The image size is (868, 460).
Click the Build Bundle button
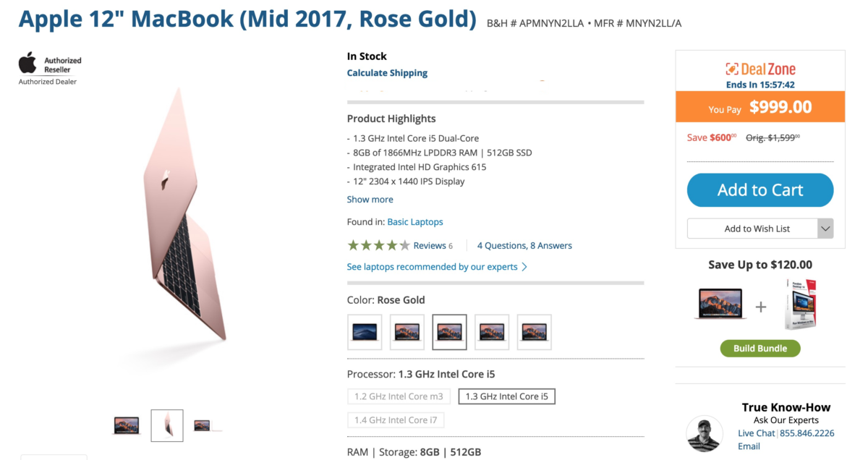tap(760, 349)
